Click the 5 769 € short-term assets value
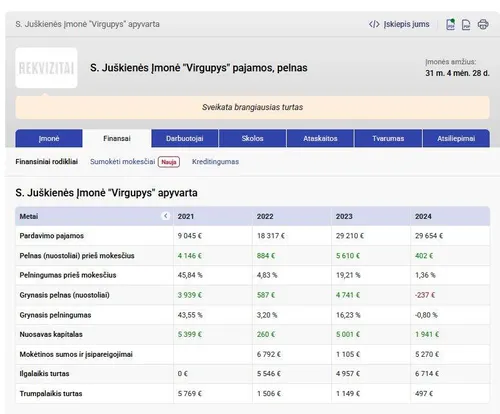500x414 pixels. tap(190, 393)
